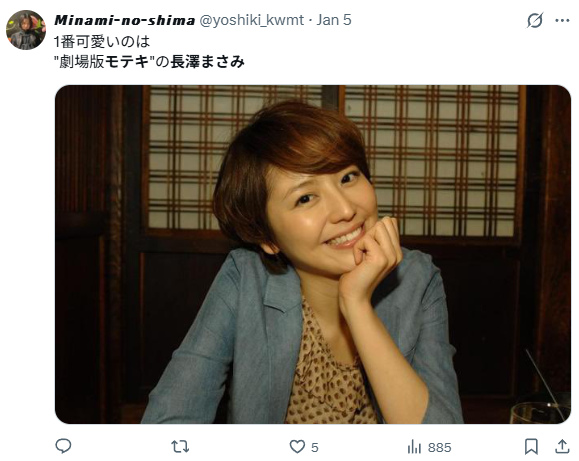The width and height of the screenshot is (579, 461).
Task: Expand the attached photo in the post
Action: pyautogui.click(x=313, y=254)
